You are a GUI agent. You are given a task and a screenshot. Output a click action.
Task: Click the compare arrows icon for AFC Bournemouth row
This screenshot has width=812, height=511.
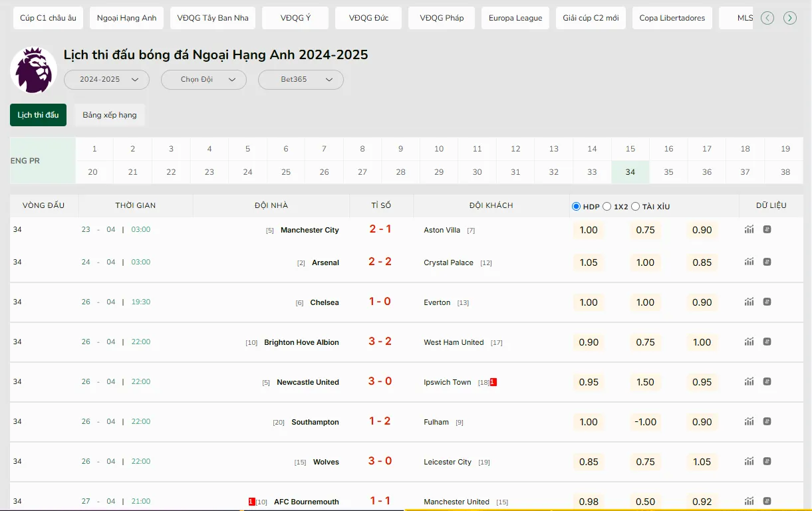coord(767,501)
